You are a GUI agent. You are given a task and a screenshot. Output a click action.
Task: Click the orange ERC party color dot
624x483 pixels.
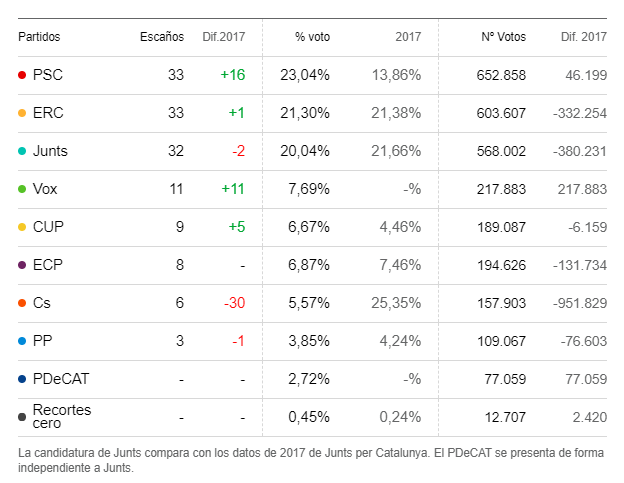(22, 113)
